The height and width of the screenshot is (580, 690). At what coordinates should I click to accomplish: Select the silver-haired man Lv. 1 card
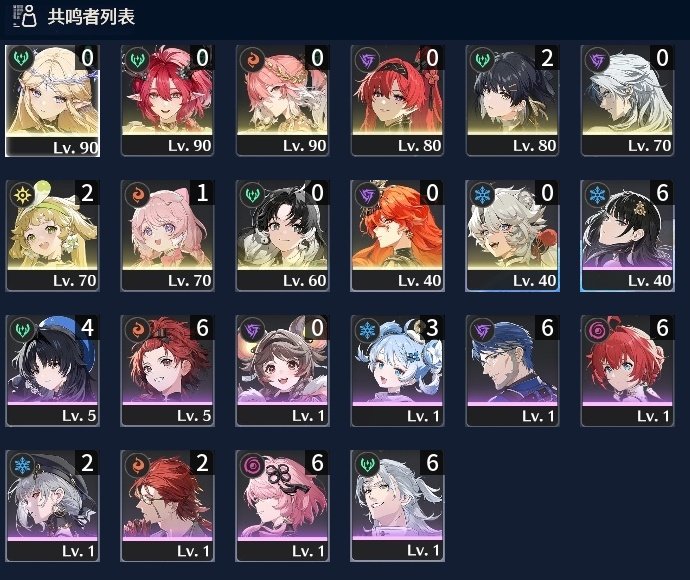coord(397,506)
